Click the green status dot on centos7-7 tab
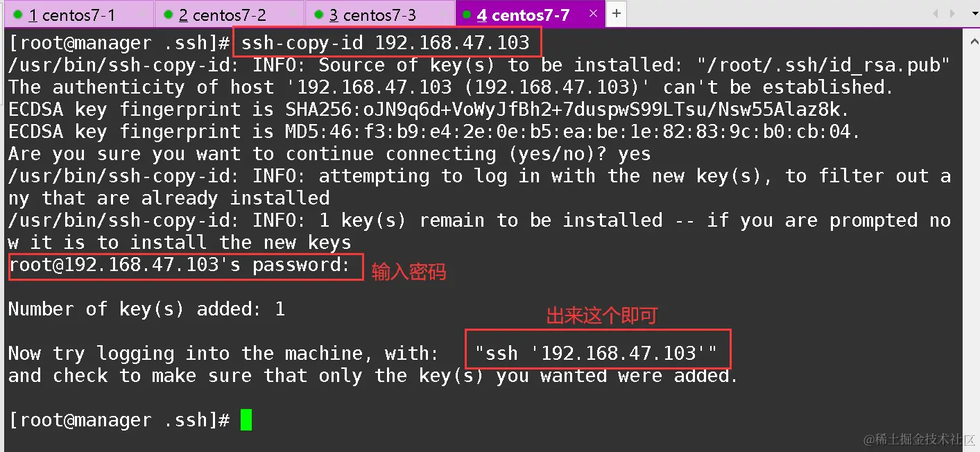The width and height of the screenshot is (980, 452). 466,15
